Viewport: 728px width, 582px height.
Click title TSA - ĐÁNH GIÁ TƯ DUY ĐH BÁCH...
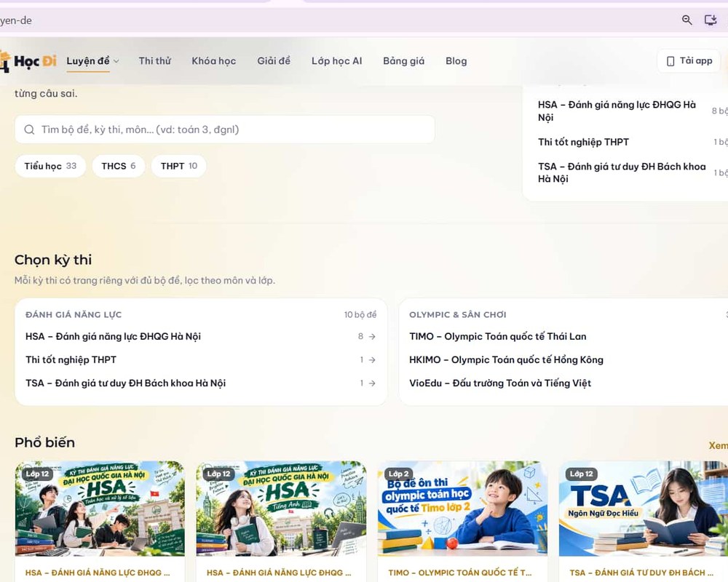(x=641, y=573)
